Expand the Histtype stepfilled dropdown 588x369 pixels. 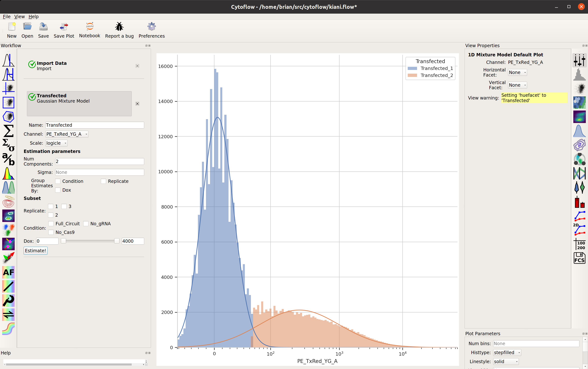pos(507,352)
